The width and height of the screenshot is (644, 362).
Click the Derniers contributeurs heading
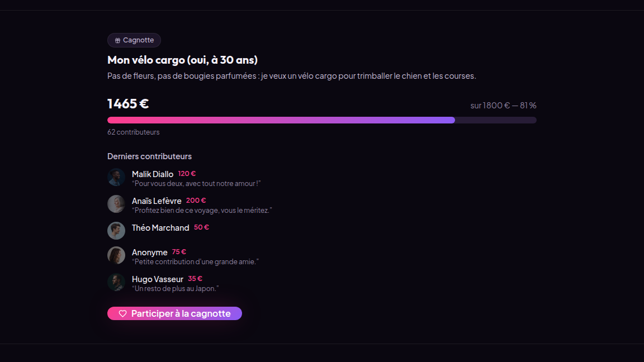click(x=149, y=156)
